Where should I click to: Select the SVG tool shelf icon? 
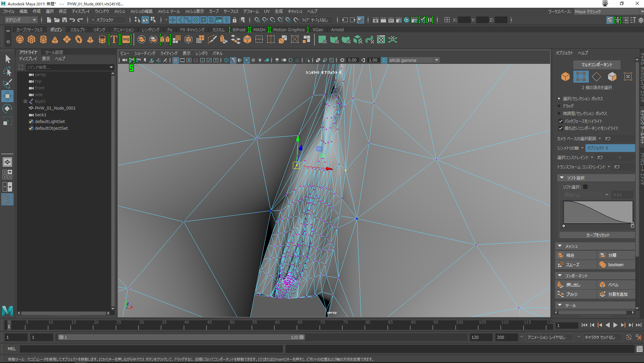[126, 40]
